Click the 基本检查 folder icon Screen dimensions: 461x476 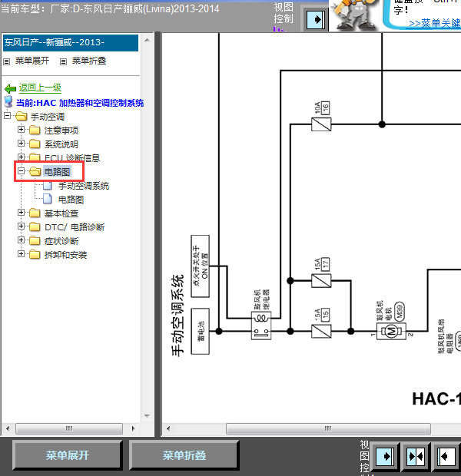tap(35, 213)
